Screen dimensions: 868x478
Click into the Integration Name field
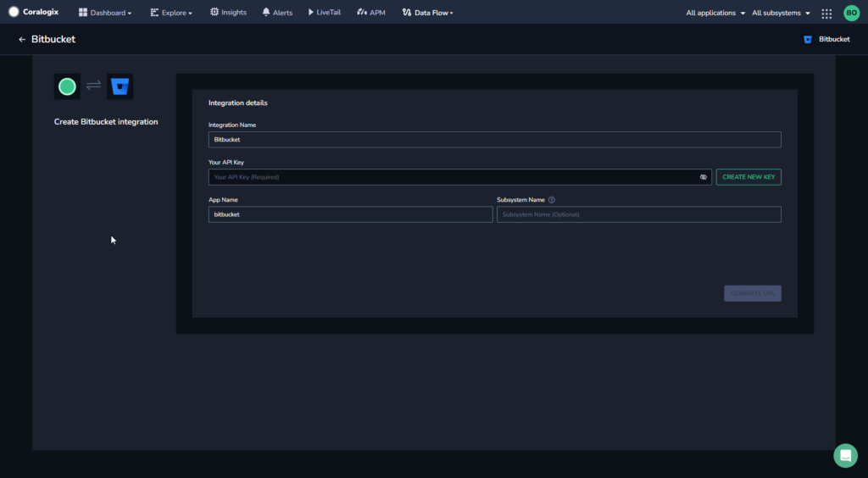(x=494, y=139)
